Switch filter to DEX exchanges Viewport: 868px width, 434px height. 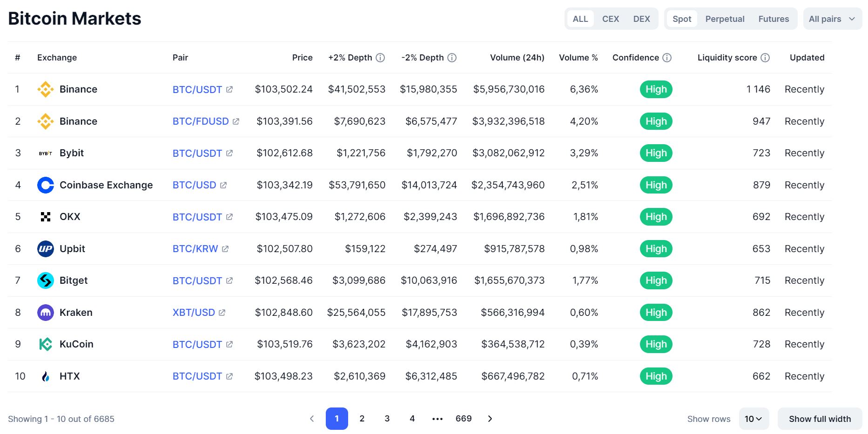pyautogui.click(x=641, y=19)
